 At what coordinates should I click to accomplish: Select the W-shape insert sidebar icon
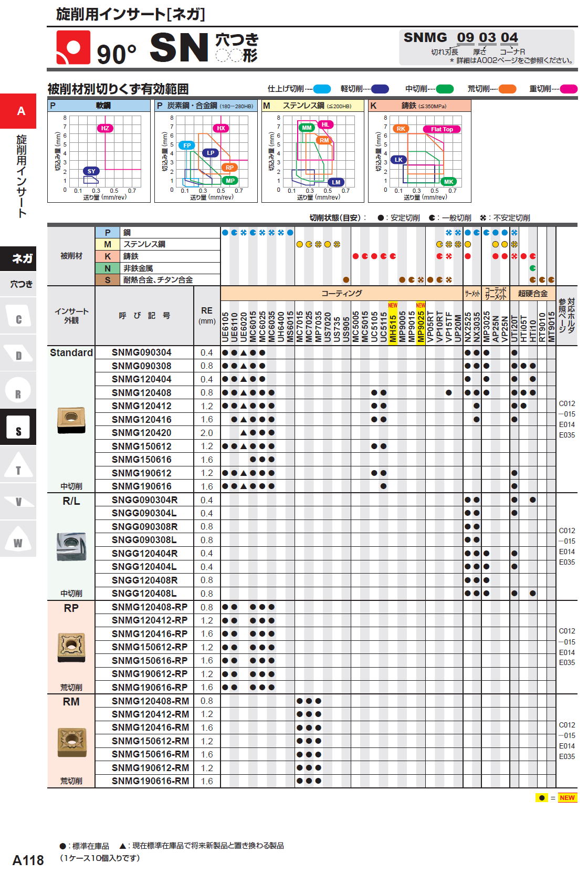18,538
